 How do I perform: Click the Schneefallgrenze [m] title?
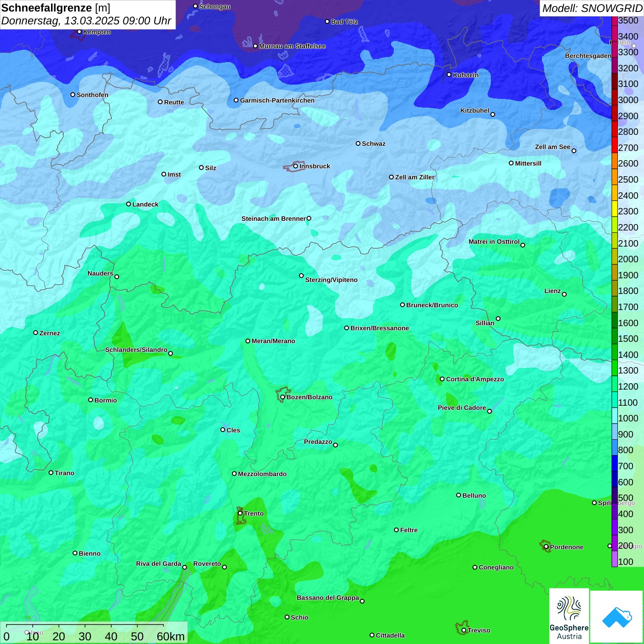coord(56,8)
